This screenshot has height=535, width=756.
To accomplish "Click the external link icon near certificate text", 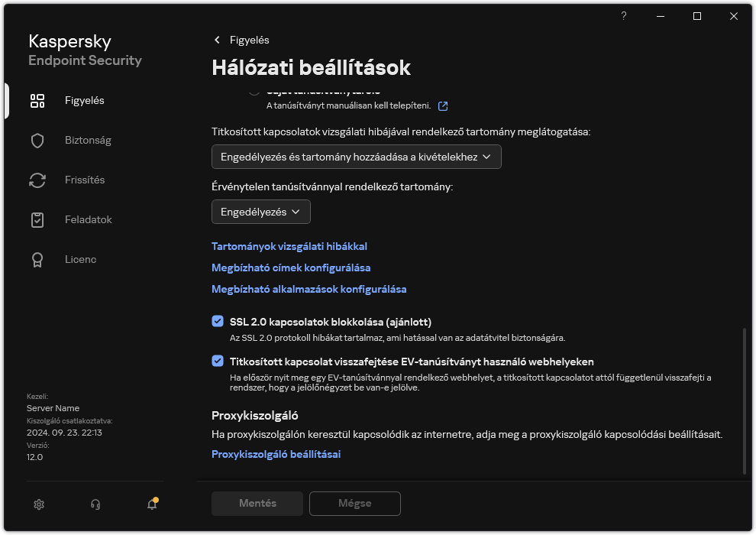I will [443, 107].
